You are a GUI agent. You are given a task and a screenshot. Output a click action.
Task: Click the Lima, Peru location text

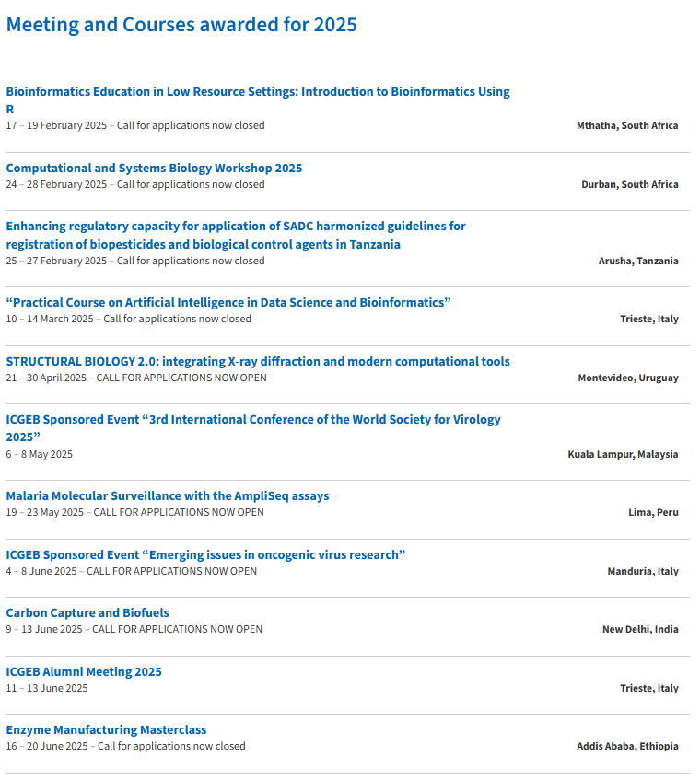point(653,513)
